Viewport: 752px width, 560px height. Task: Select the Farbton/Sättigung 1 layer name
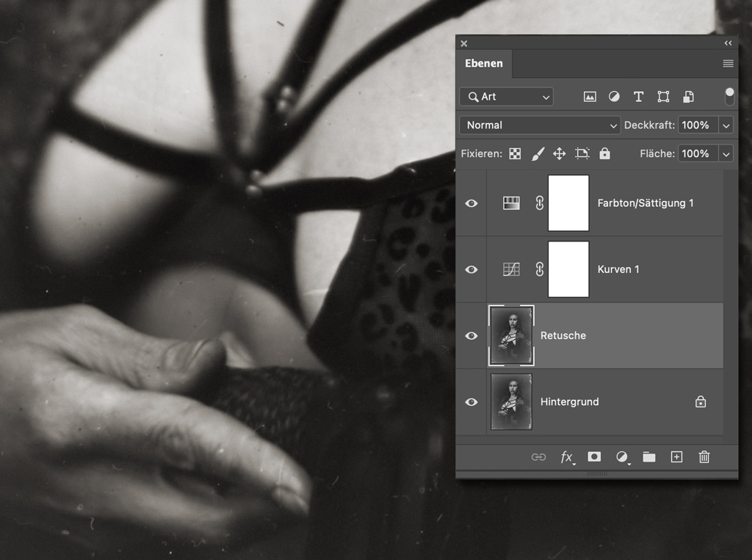pos(645,203)
